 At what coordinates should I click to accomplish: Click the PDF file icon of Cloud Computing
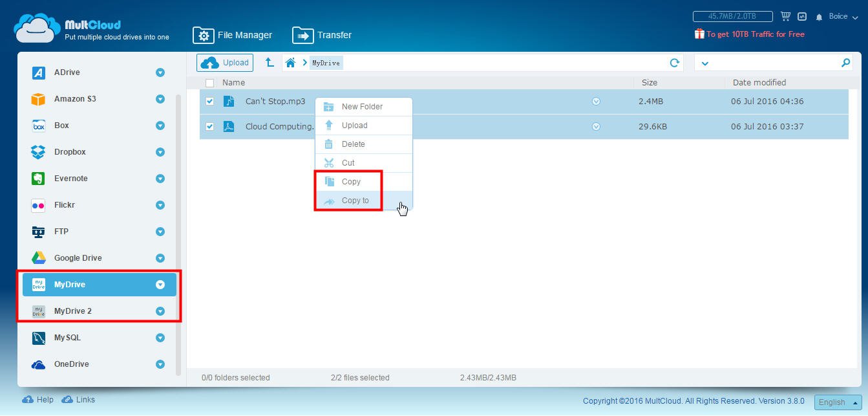click(229, 126)
